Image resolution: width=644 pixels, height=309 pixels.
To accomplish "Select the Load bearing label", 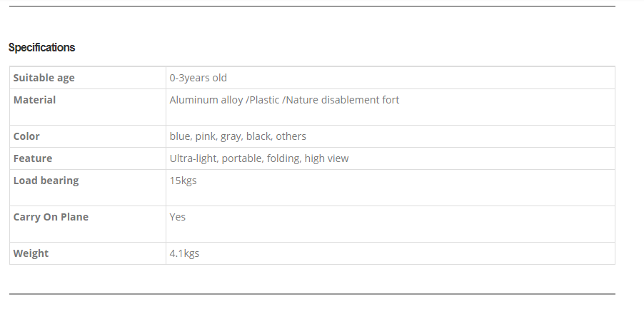I will (46, 181).
